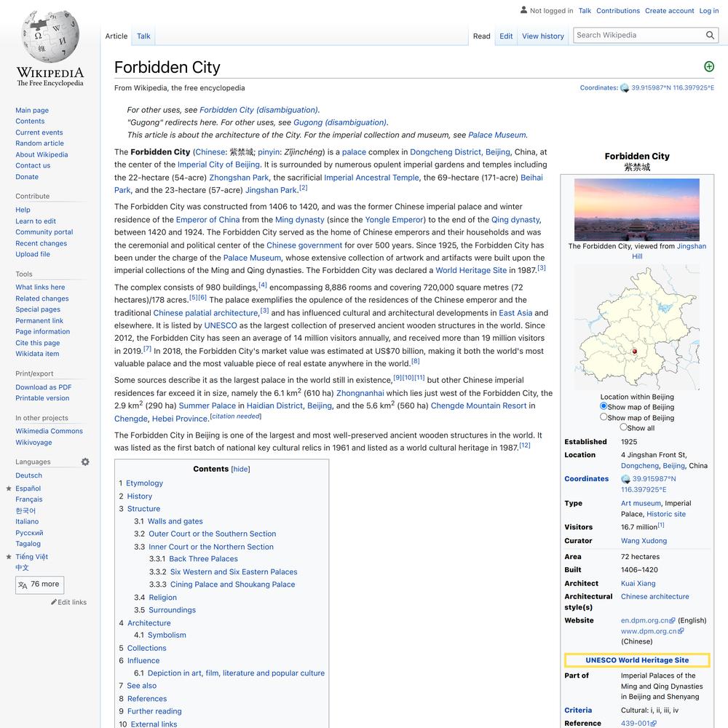Select the Read tab

pyautogui.click(x=481, y=36)
